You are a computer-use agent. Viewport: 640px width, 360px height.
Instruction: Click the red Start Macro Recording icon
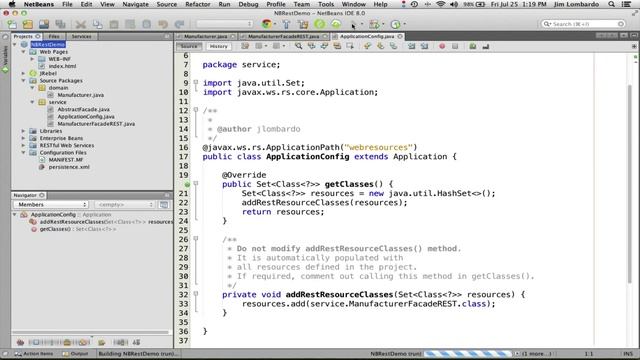[442, 46]
